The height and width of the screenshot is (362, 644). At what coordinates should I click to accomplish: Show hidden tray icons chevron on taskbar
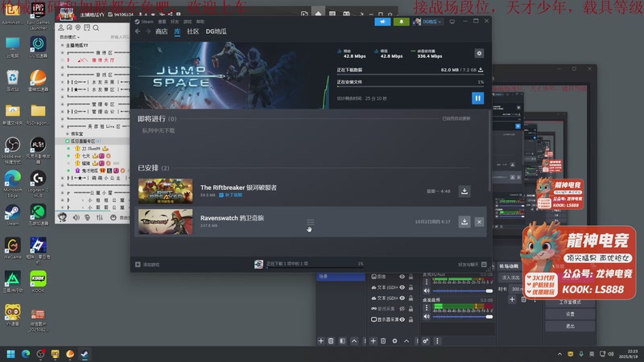tap(559, 354)
